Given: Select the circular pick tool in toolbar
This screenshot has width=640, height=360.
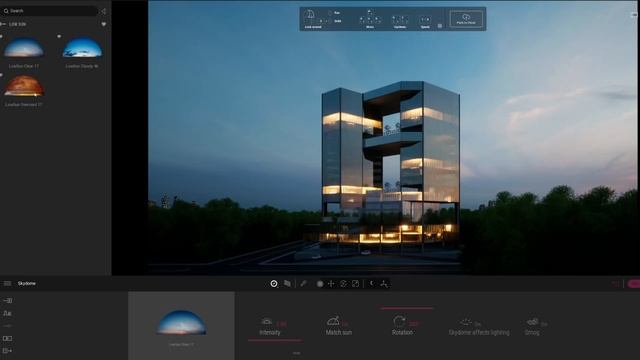Looking at the screenshot, I should [x=274, y=283].
